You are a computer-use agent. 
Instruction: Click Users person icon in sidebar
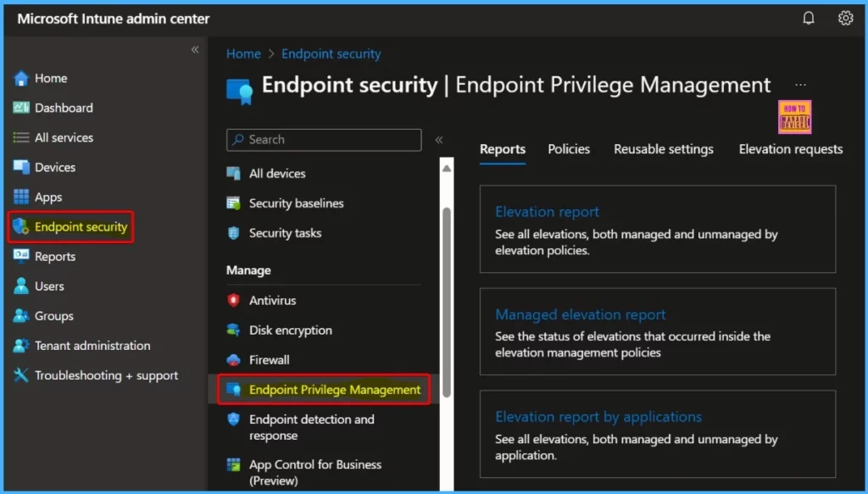21,286
